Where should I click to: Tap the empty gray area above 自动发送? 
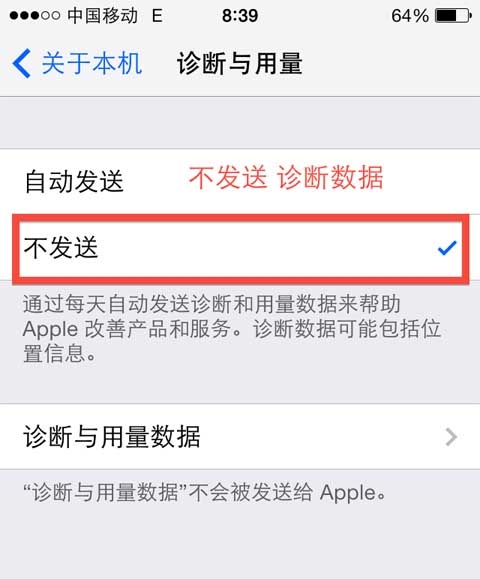[240, 123]
